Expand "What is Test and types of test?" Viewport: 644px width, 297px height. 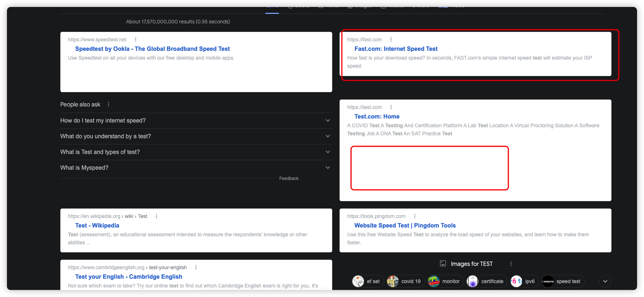tap(196, 152)
